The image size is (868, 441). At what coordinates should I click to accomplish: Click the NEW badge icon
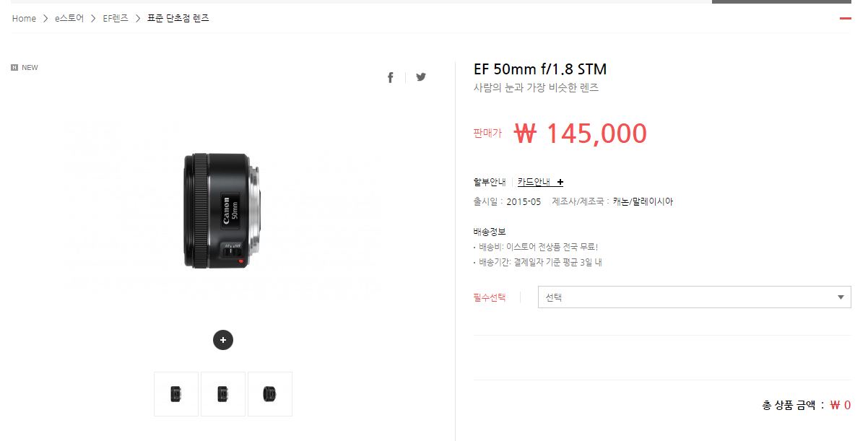pos(14,68)
